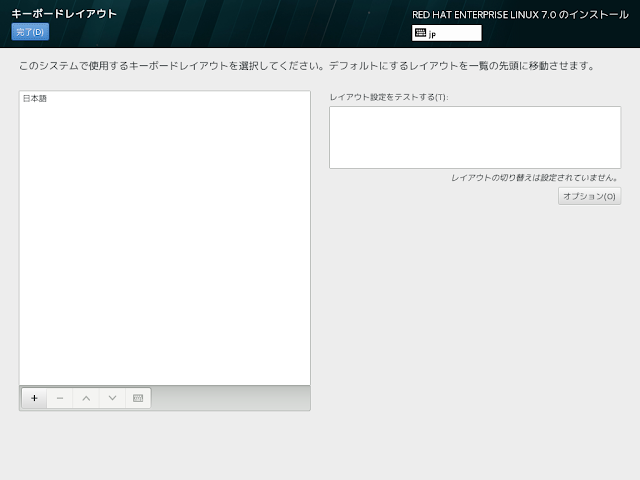The height and width of the screenshot is (480, 640).
Task: Show keyboard layout preview icon
Action: (x=138, y=398)
